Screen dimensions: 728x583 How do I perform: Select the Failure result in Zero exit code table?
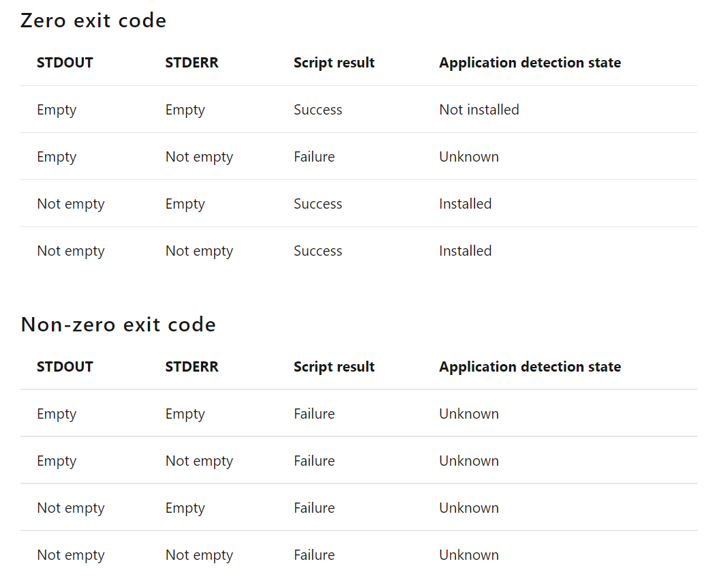click(x=314, y=157)
